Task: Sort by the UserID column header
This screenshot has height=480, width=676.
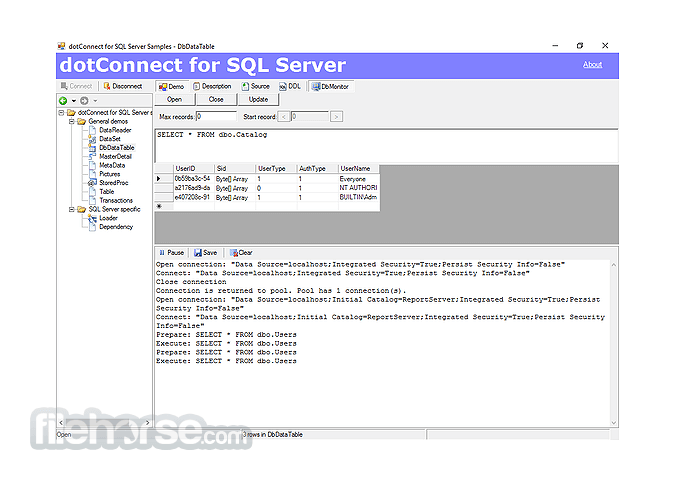Action: point(194,169)
